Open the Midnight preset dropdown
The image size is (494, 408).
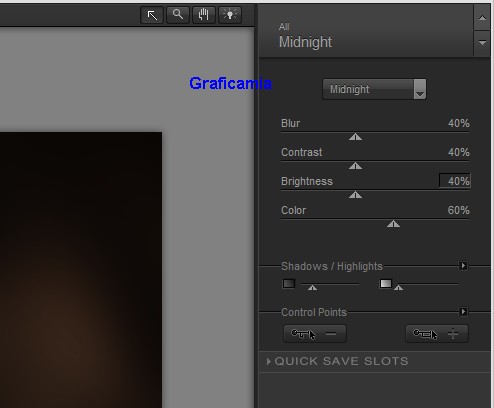[x=374, y=89]
